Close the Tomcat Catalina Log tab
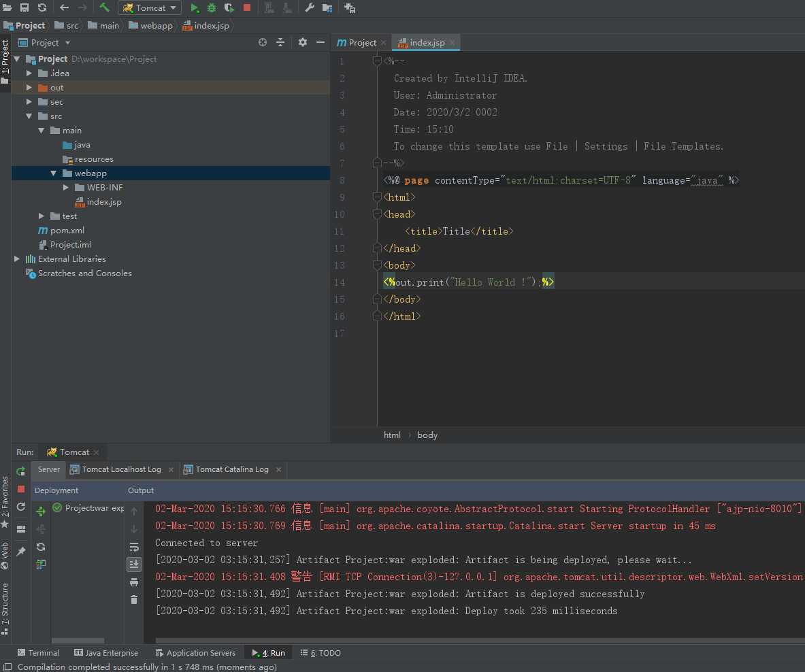805x672 pixels. tap(278, 469)
